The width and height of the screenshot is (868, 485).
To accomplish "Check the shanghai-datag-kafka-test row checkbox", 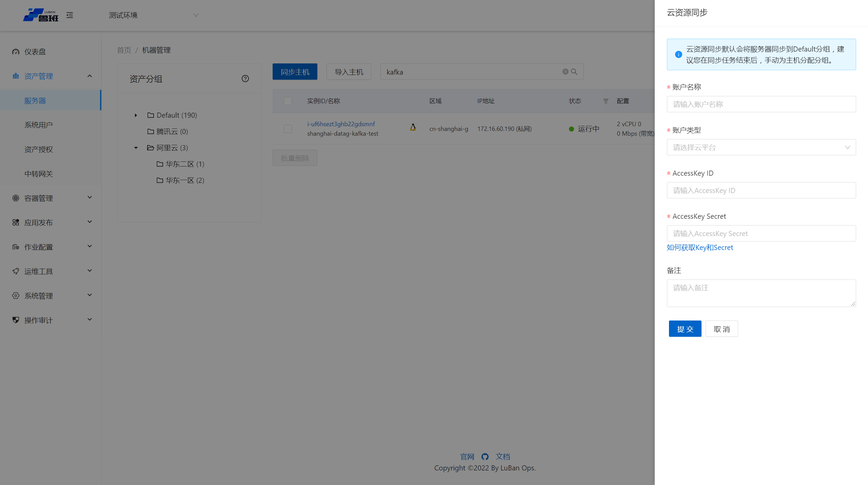I will click(x=288, y=129).
